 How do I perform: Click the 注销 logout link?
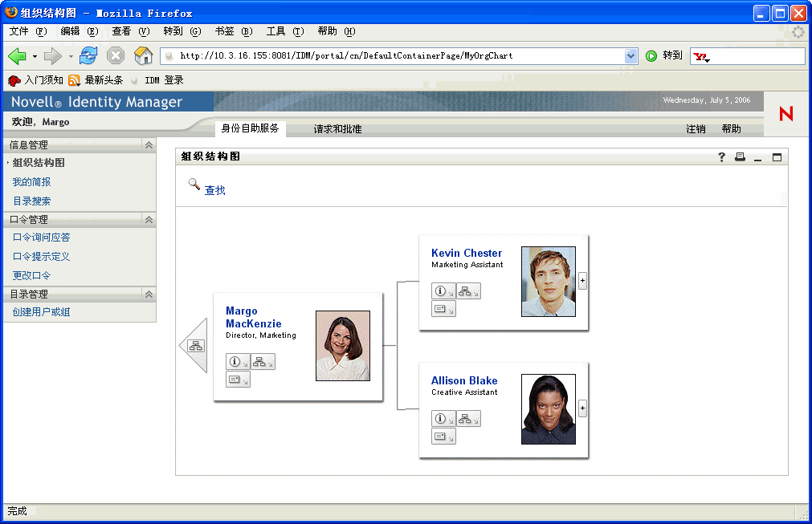(696, 129)
